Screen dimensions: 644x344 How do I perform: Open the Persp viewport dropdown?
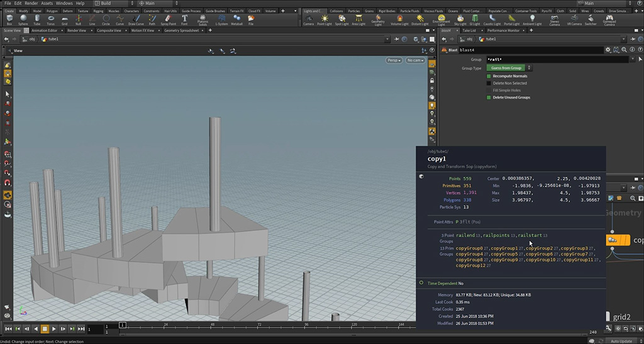394,60
